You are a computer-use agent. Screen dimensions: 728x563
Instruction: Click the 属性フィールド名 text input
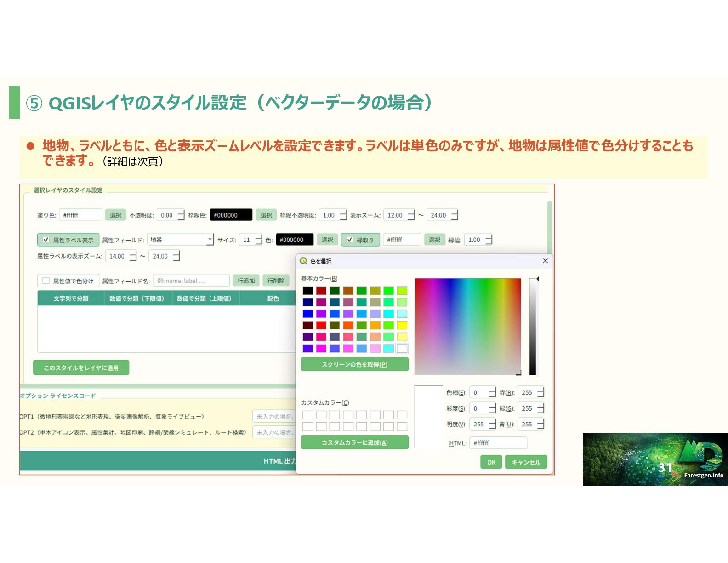191,281
